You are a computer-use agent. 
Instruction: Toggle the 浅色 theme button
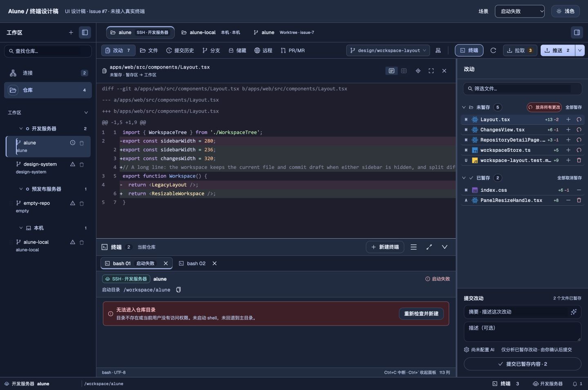(x=565, y=11)
